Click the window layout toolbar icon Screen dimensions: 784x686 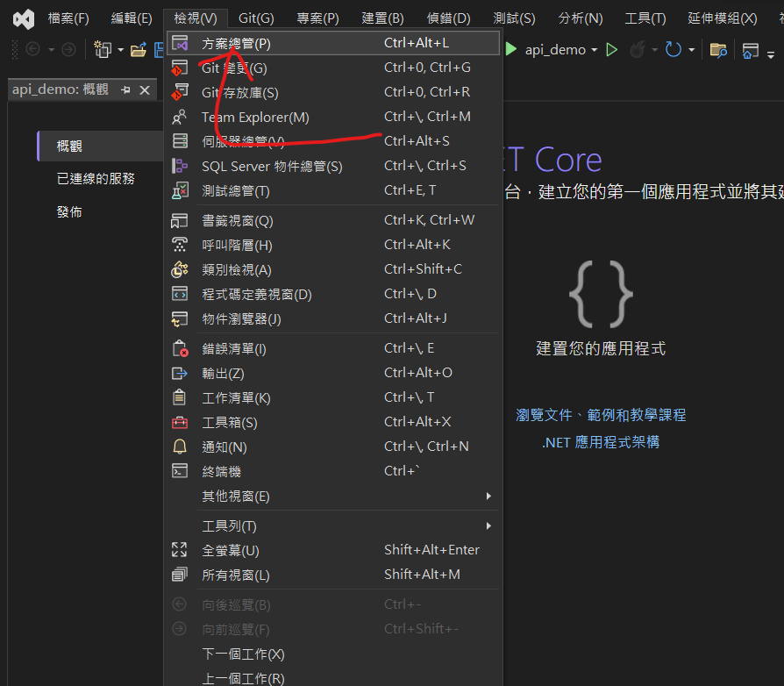tap(750, 51)
